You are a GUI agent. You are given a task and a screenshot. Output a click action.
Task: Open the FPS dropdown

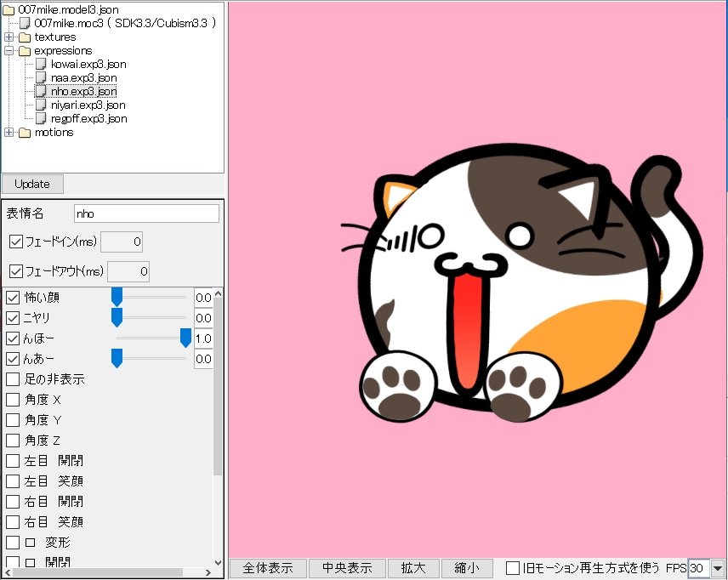tap(719, 568)
